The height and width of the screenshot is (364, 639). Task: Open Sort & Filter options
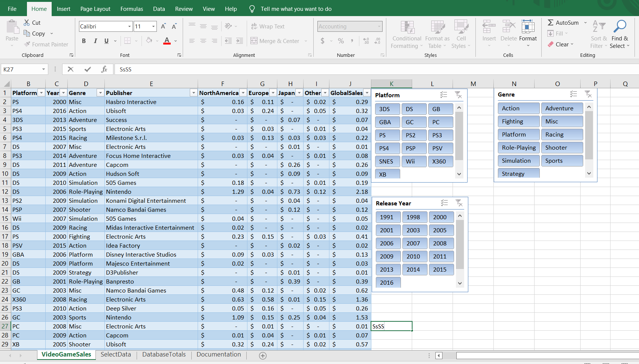[598, 34]
